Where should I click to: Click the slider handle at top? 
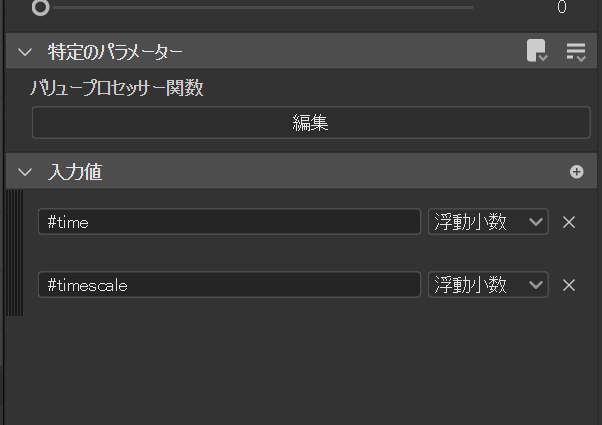40,8
